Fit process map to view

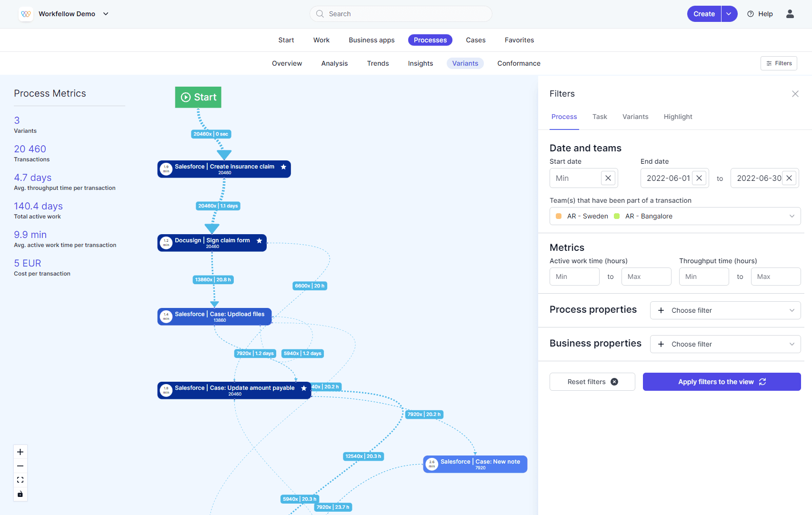click(20, 480)
